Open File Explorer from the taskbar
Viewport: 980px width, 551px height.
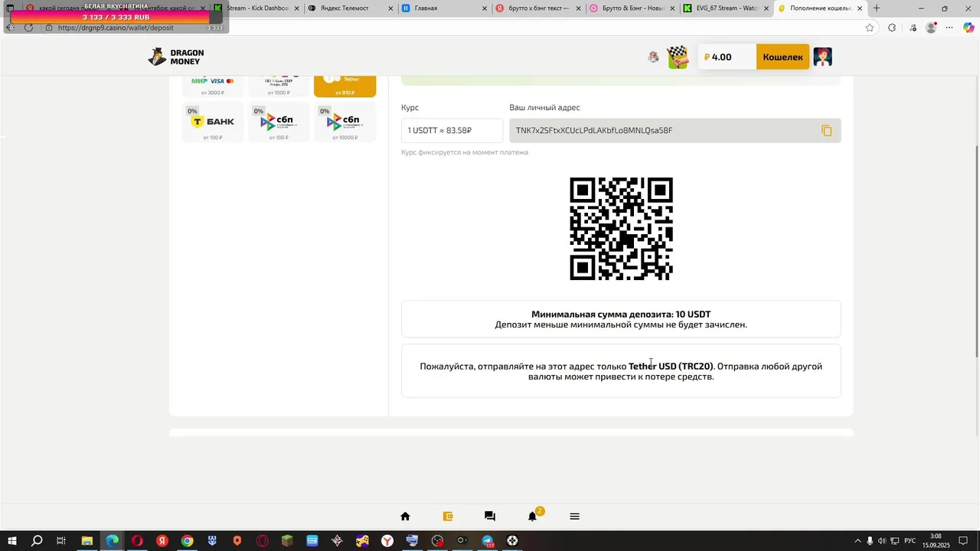click(x=87, y=541)
